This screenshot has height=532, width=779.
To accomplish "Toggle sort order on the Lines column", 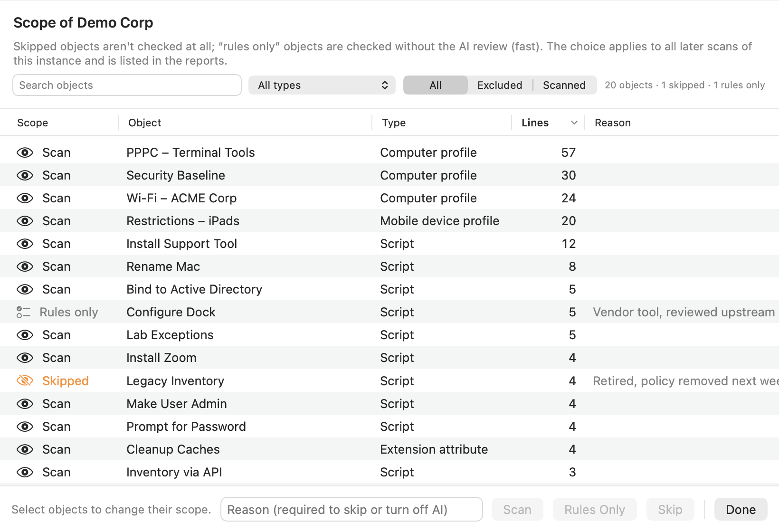I will coord(548,123).
